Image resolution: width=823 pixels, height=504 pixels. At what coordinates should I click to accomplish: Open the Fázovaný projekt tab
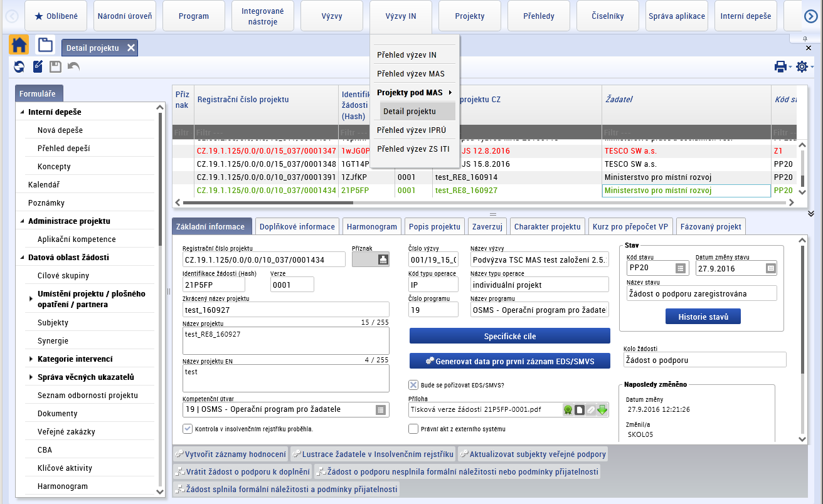[711, 226]
